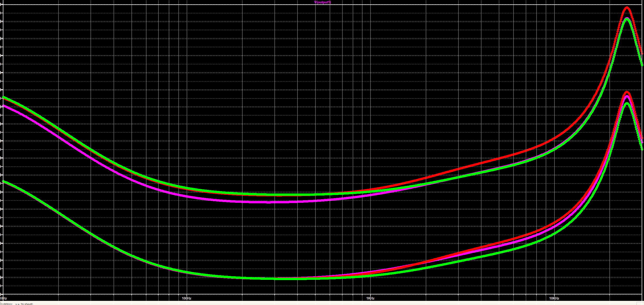Click upper green curve's start at 10Hz

[x=3, y=97]
